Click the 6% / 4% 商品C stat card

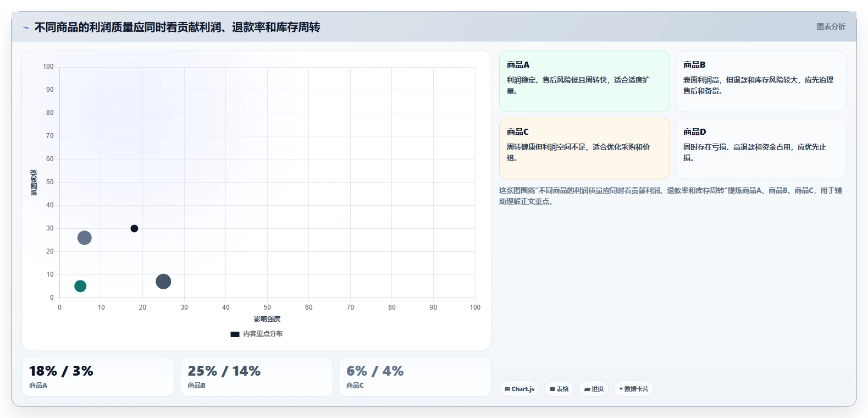[415, 376]
